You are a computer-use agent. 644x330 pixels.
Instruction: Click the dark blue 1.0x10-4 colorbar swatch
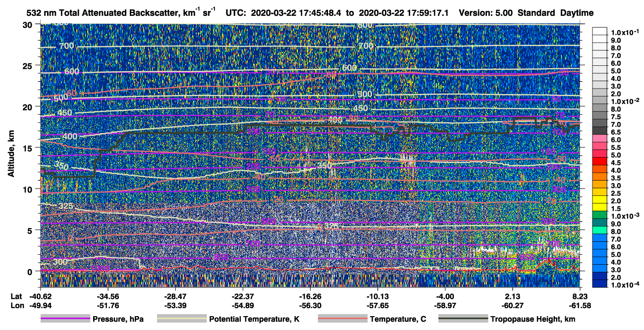(601, 285)
